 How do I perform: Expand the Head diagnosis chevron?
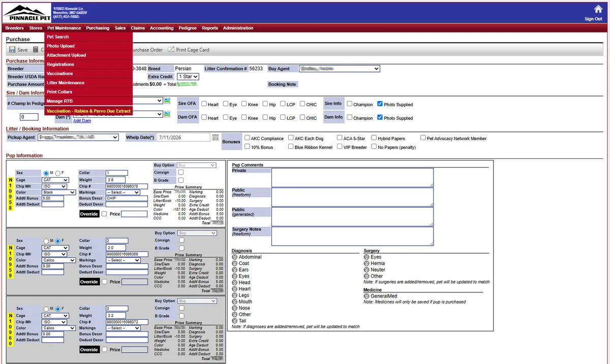pyautogui.click(x=235, y=282)
